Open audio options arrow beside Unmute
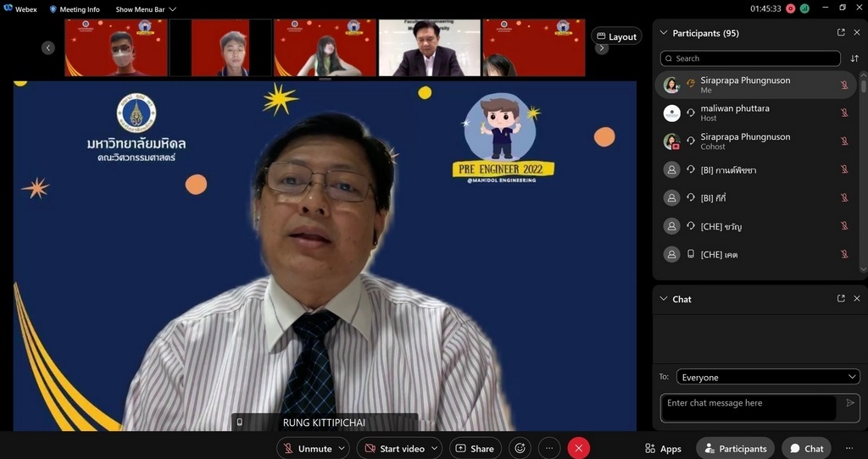This screenshot has height=459, width=868. 342,448
